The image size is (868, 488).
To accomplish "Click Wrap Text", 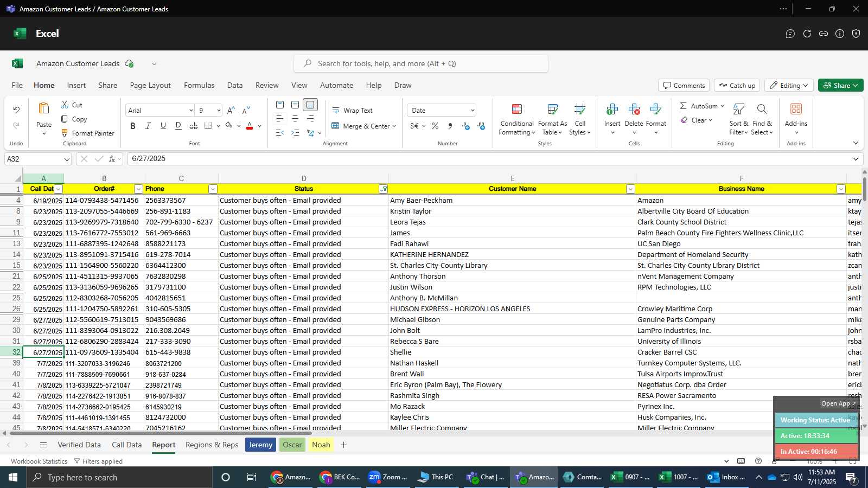I will click(352, 111).
